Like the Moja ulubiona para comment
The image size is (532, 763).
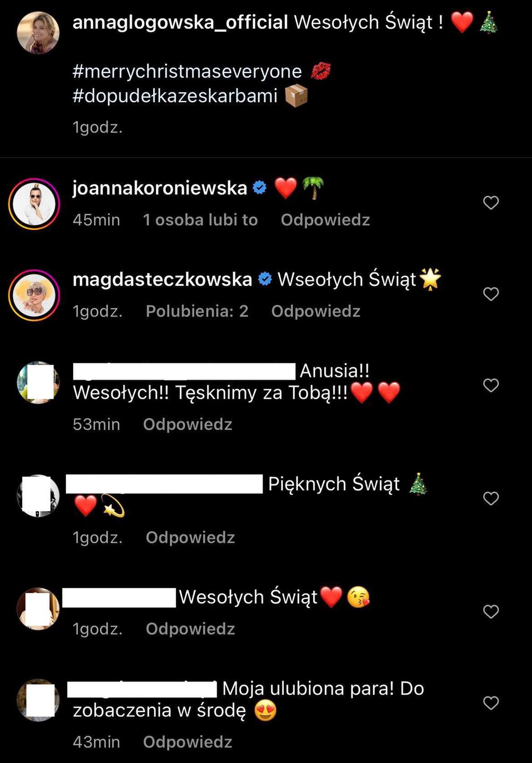coord(491,703)
